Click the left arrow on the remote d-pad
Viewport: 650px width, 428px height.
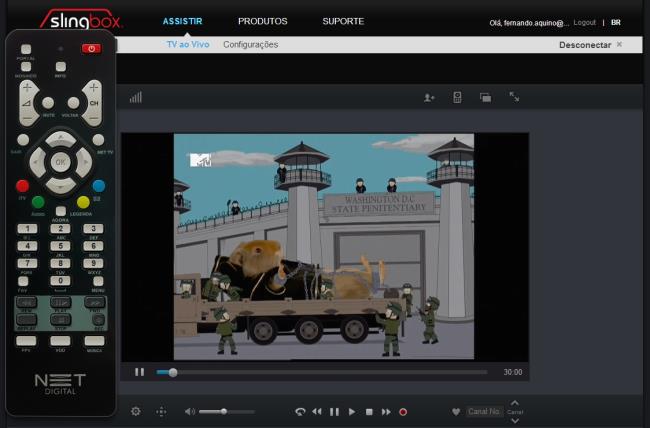tap(37, 162)
